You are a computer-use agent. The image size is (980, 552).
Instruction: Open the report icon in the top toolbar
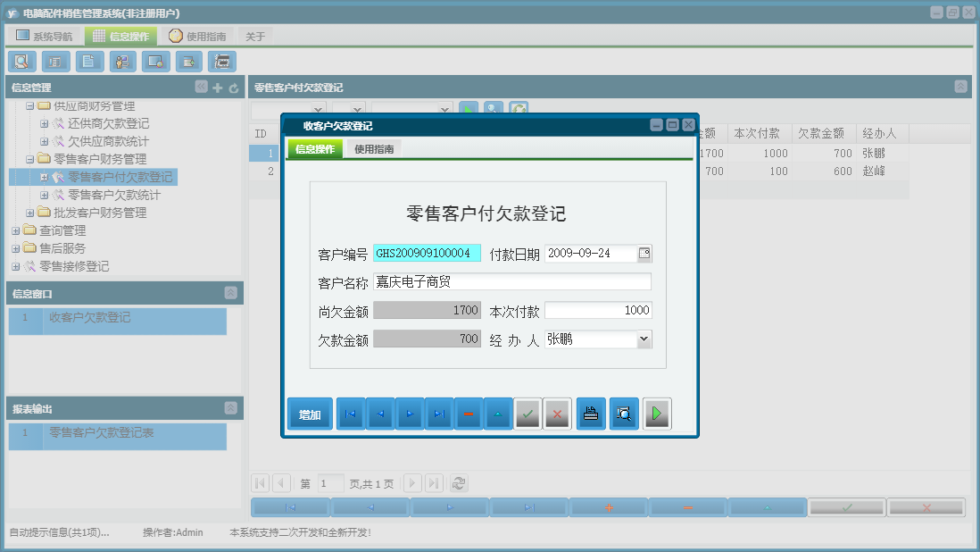coord(54,62)
